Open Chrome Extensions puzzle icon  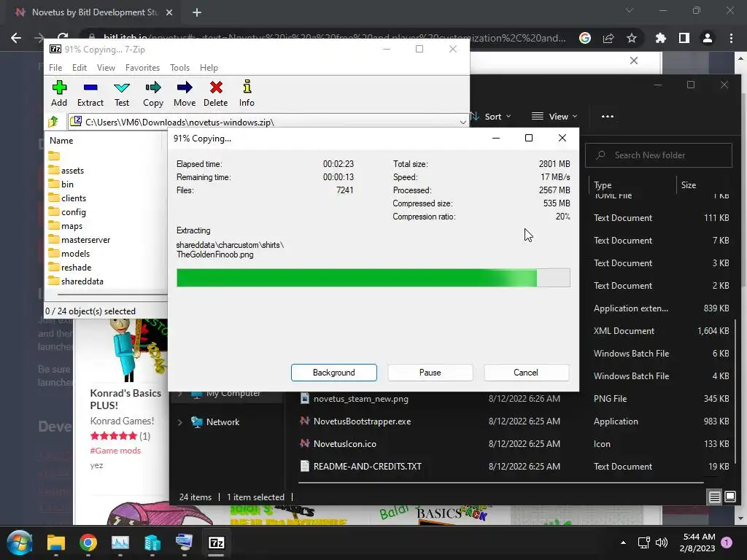[661, 38]
